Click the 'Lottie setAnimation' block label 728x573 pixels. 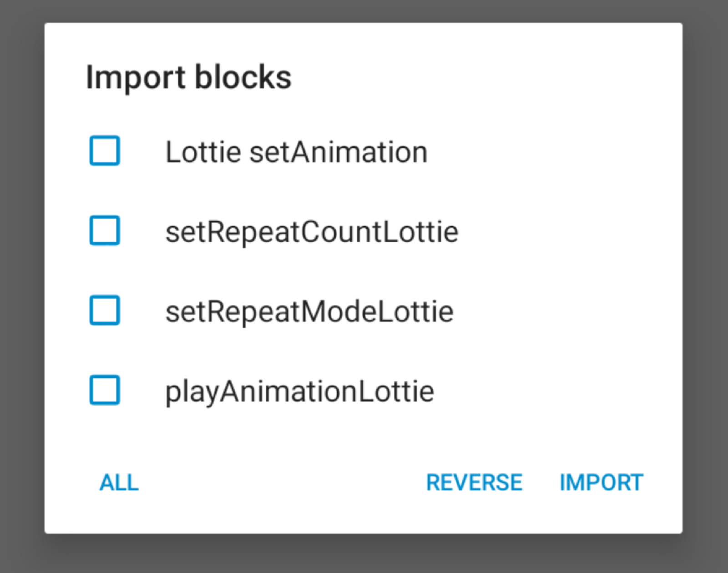(296, 152)
